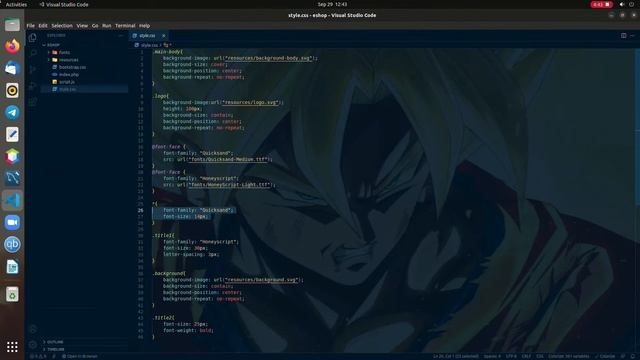The width and height of the screenshot is (640, 360).
Task: Launch Firefox from the Ubuntu dock
Action: point(12,46)
